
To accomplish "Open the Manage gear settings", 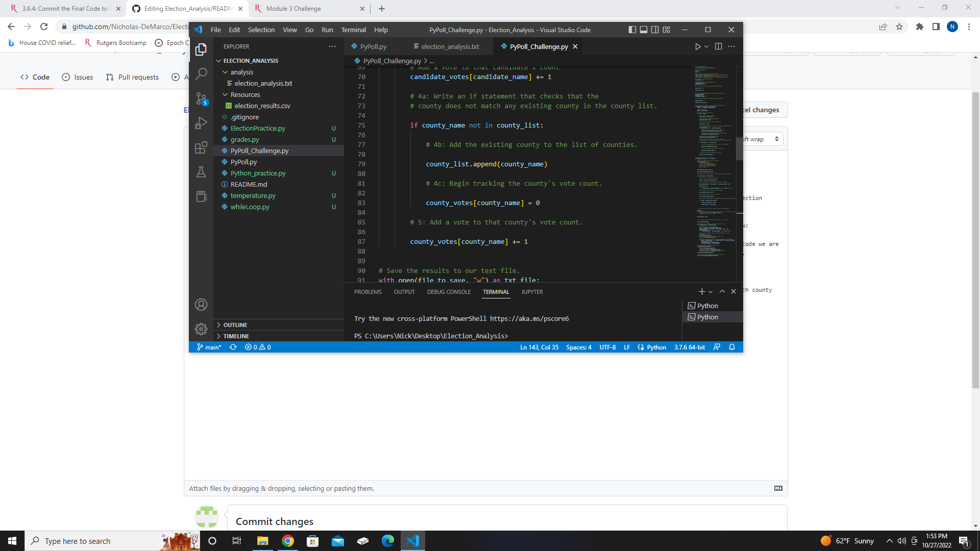I will pos(201,329).
